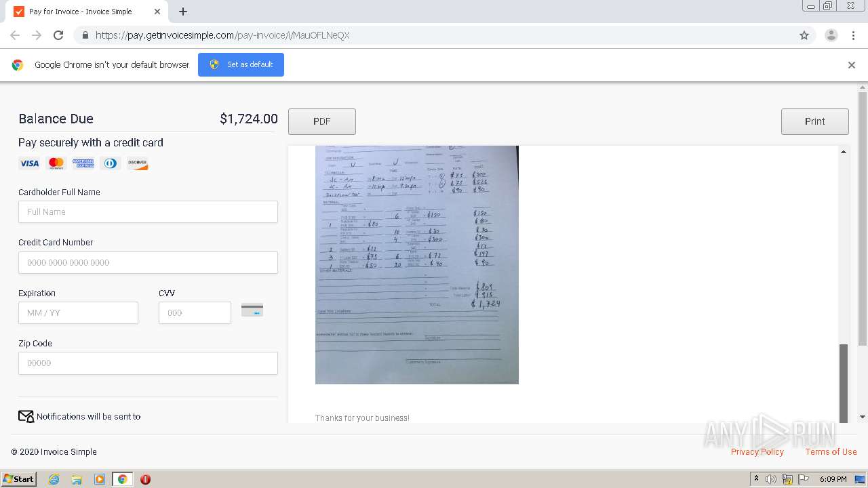This screenshot has width=868, height=488.
Task: Close the Pay for Invoice tab
Action: (x=157, y=12)
